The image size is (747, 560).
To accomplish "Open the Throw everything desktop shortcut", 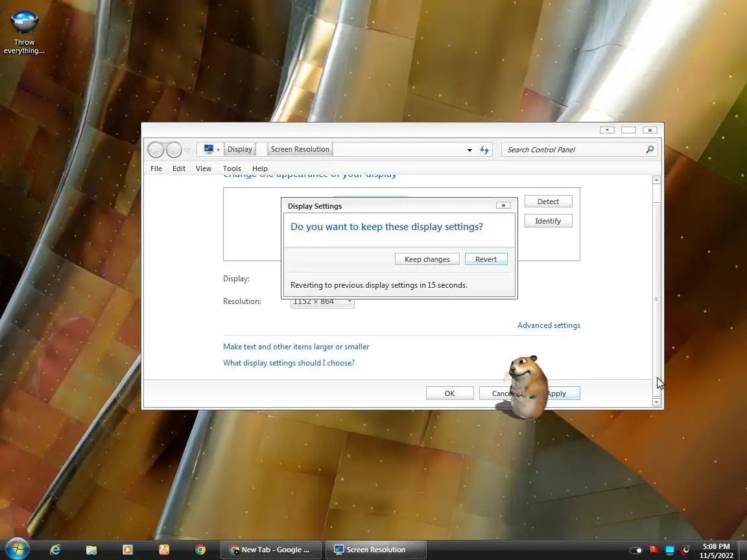I will (24, 32).
